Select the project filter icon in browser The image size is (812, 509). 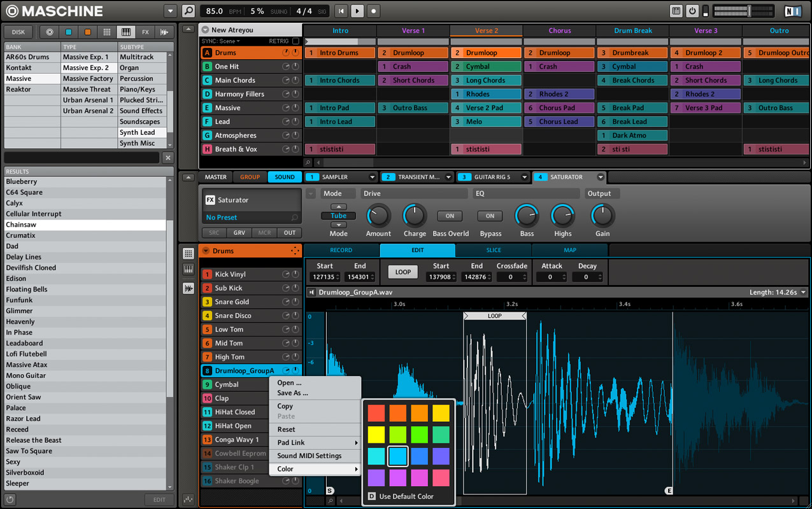click(50, 32)
